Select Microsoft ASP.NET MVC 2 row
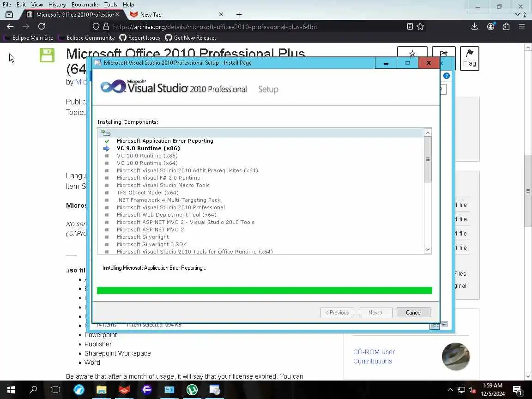The image size is (532, 399). tap(260, 230)
